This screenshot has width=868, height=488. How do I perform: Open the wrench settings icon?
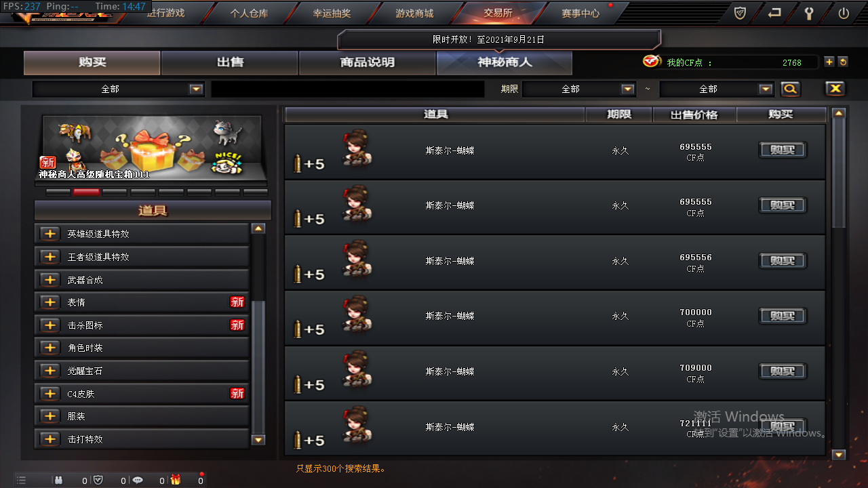pyautogui.click(x=808, y=13)
